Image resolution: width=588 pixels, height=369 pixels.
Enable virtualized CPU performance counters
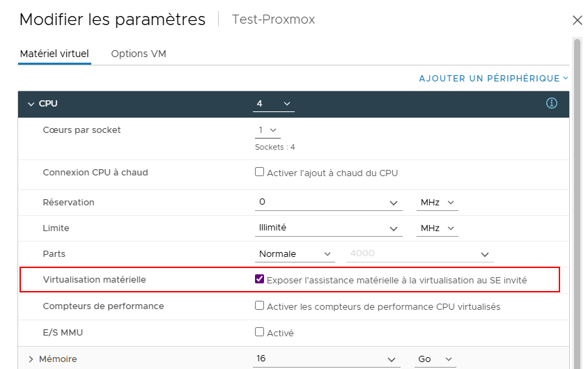point(260,306)
